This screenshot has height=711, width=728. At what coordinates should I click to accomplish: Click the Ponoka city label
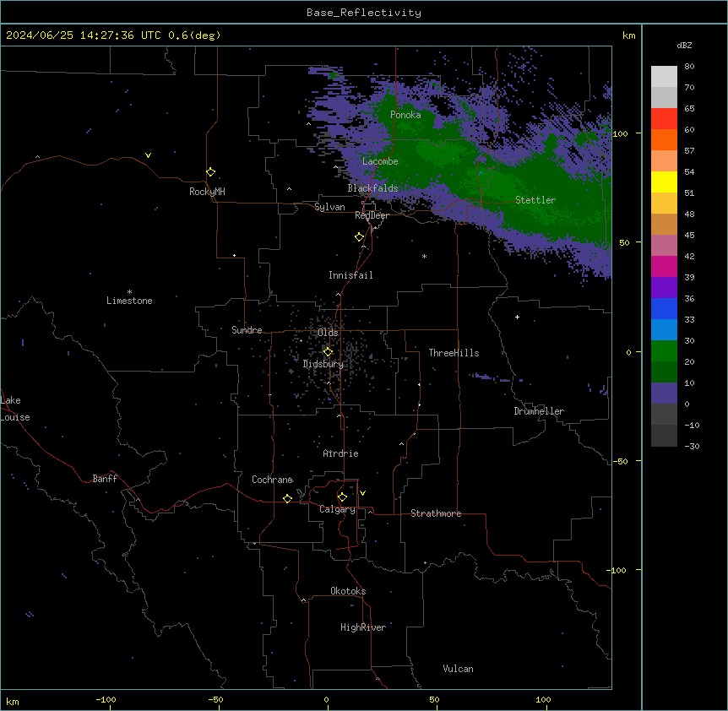pyautogui.click(x=405, y=115)
